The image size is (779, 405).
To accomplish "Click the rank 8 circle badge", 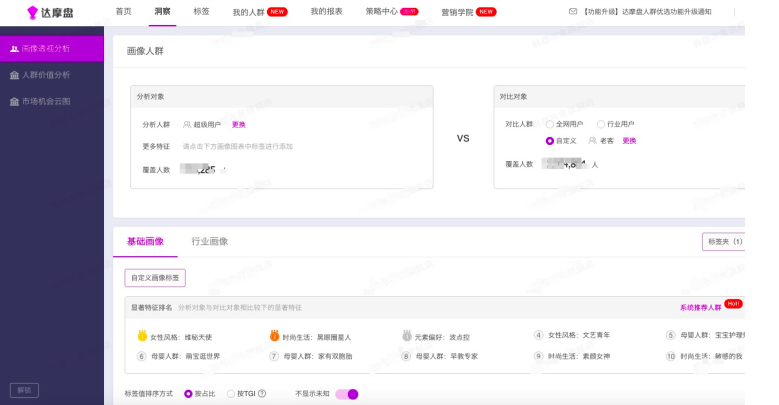I will tap(406, 356).
